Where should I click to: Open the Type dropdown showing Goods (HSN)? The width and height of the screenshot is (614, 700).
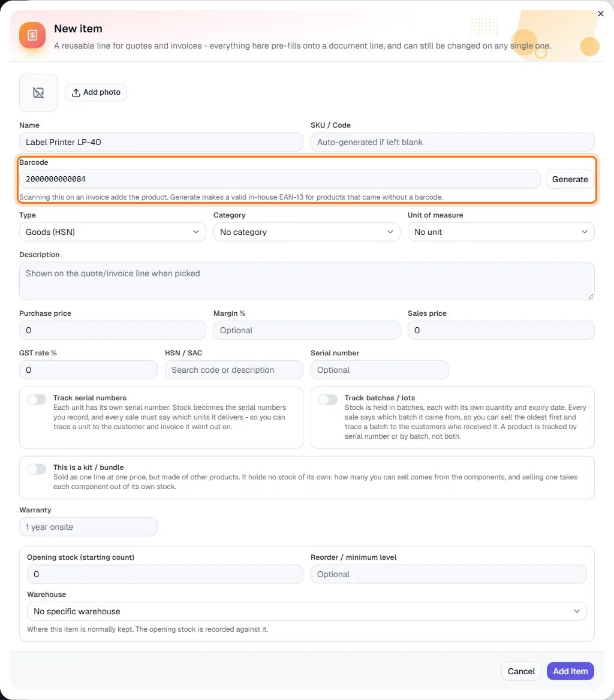tap(113, 232)
